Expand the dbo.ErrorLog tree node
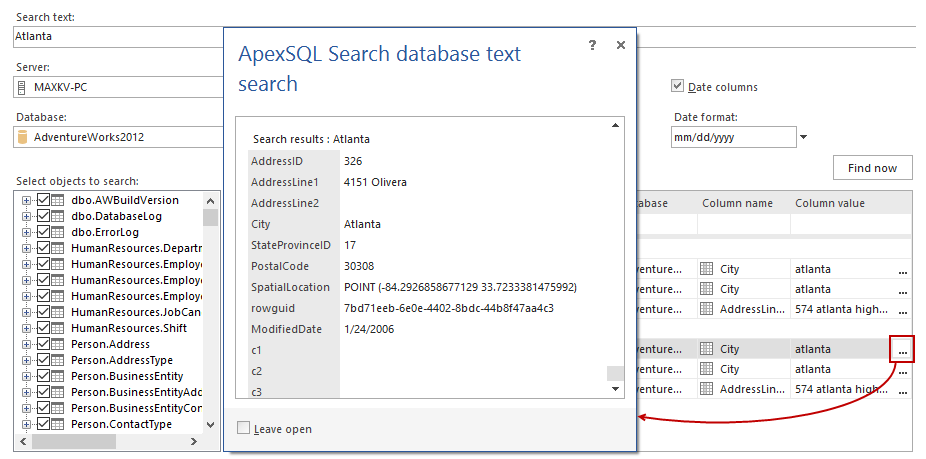The height and width of the screenshot is (459, 926). 26,232
